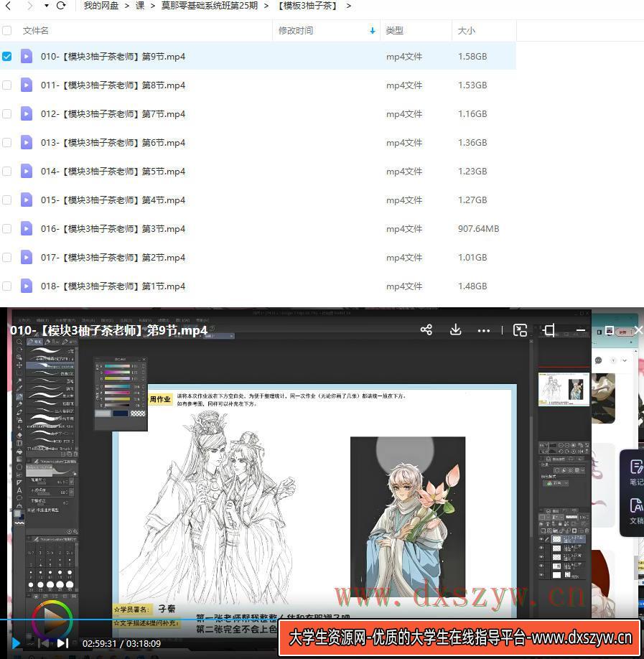Screen dimensions: 644x659
Task: Expand chevron after 莫那零基础系统班第25期 breadcrumb
Action: [266, 6]
